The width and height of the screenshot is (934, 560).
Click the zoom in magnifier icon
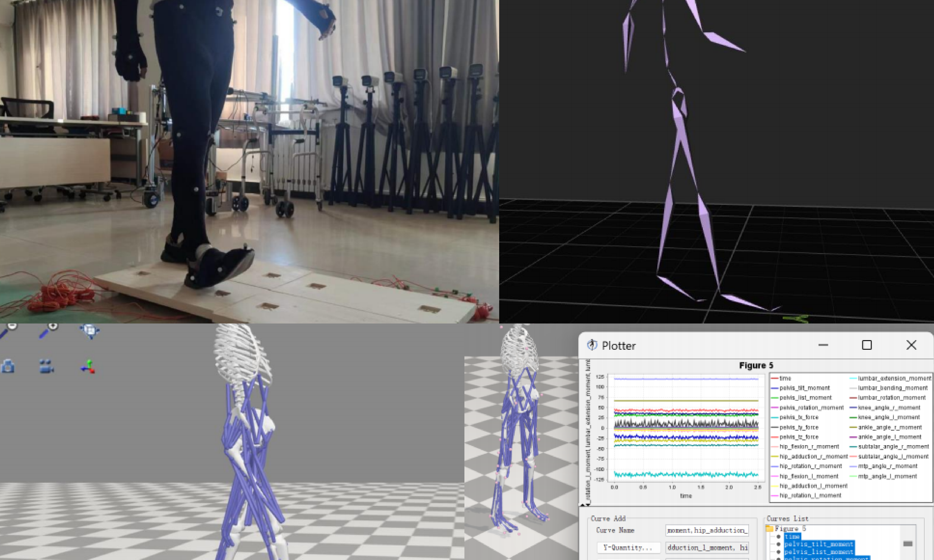click(x=49, y=331)
